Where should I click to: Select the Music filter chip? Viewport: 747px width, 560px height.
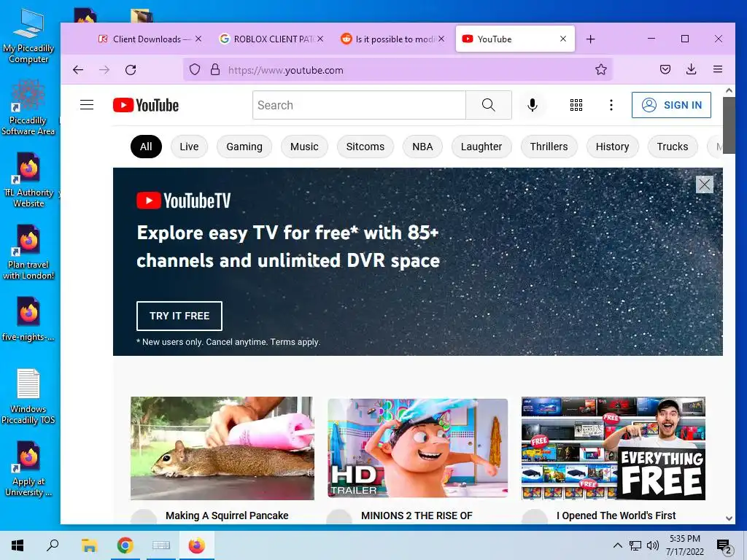tap(304, 147)
